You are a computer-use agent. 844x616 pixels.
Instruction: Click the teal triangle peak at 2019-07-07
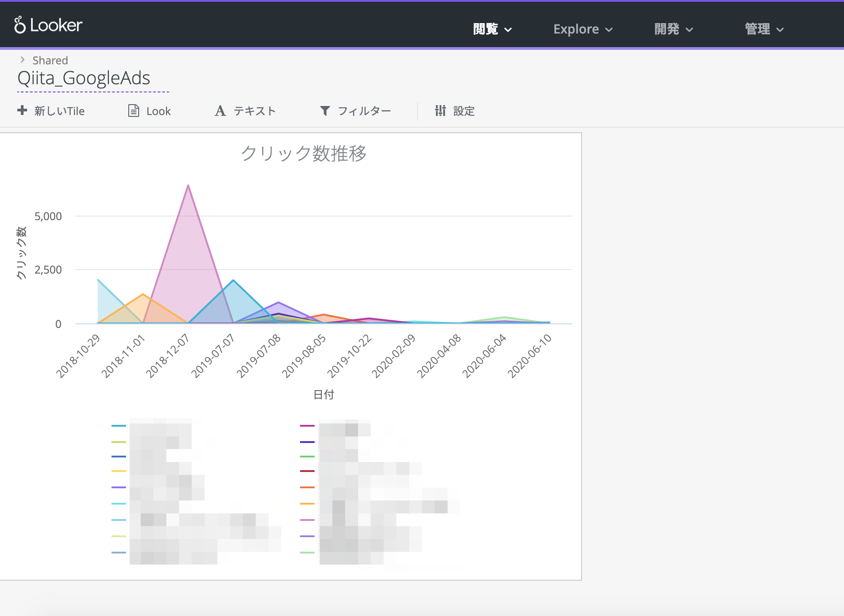coord(233,281)
